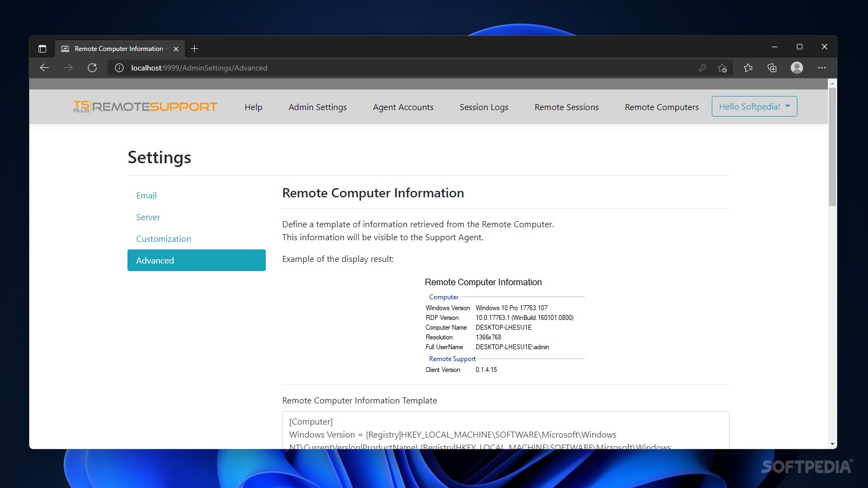Viewport: 868px width, 488px height.
Task: Open Remote Computers page
Action: 662,107
